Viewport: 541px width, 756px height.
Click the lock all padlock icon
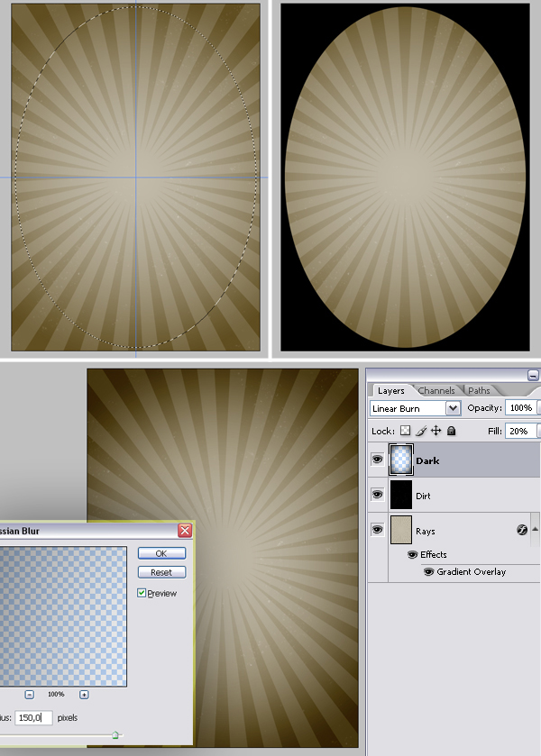tap(451, 432)
